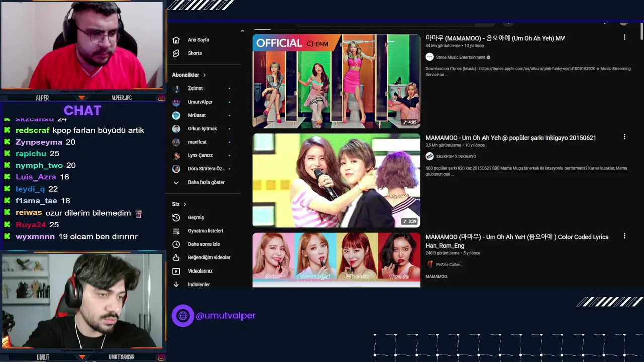Select Oynatma listeleri sidebar label

click(205, 231)
